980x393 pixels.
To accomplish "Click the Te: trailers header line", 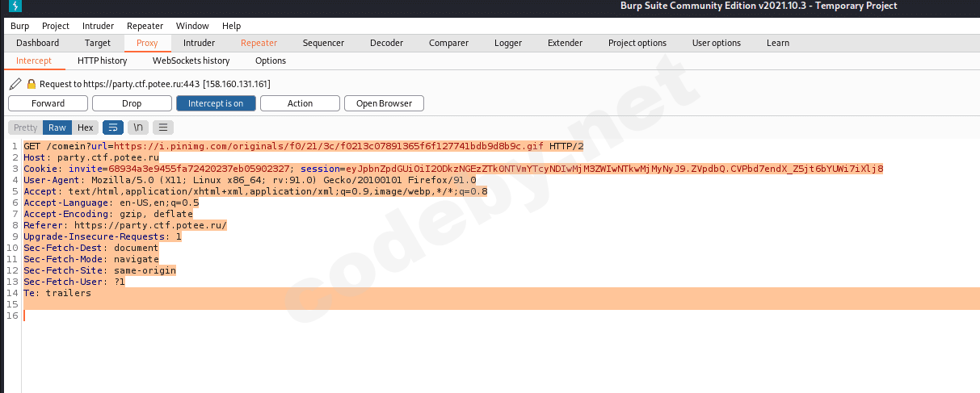I will tap(57, 293).
